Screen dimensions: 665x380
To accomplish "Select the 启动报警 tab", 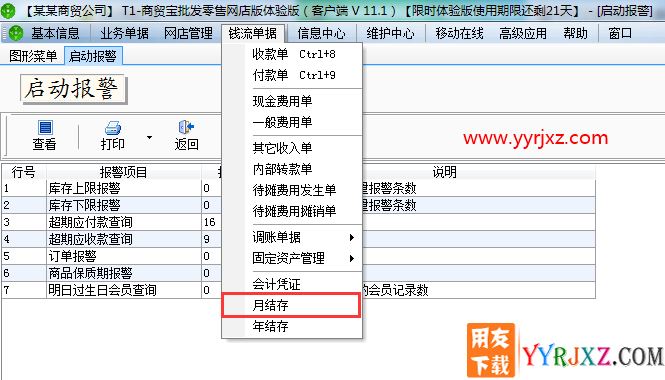I will point(93,56).
